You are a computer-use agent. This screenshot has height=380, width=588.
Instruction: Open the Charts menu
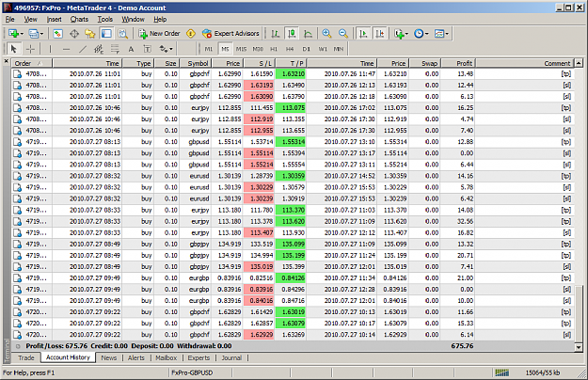click(79, 20)
